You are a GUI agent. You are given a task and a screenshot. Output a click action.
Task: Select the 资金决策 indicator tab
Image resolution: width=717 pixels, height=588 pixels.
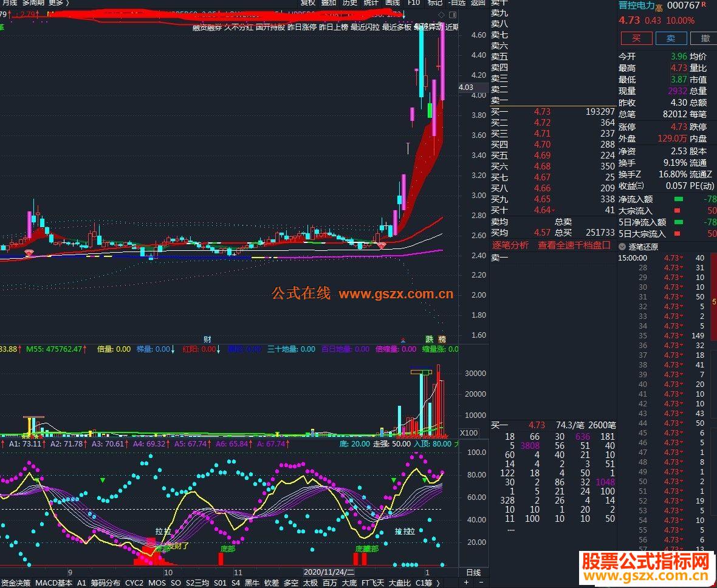(x=16, y=583)
